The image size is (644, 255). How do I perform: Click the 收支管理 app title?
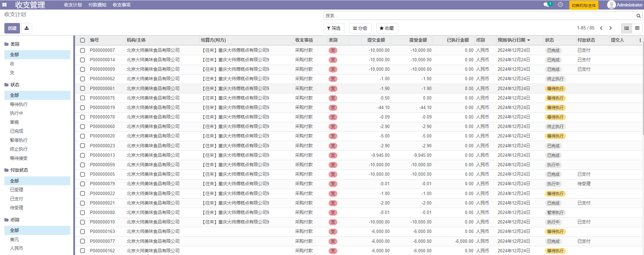[30, 5]
